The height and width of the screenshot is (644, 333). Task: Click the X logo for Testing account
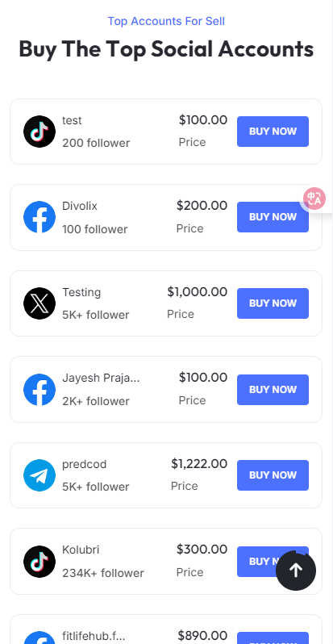tap(40, 303)
